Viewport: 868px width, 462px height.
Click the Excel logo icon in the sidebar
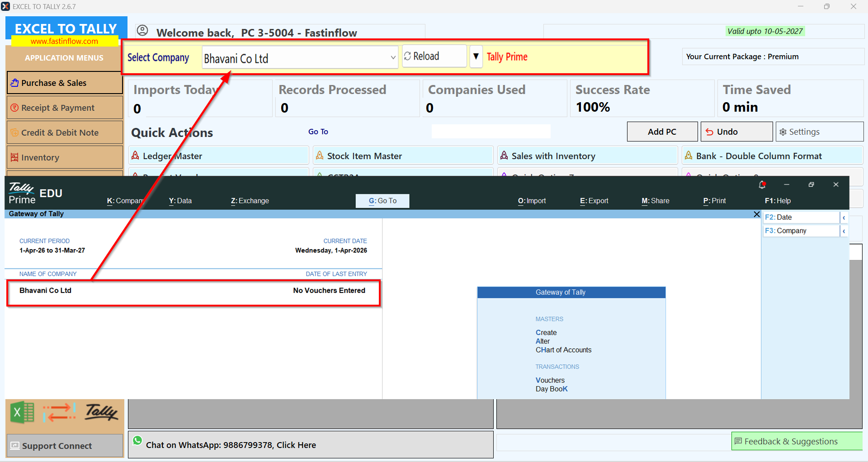click(x=22, y=412)
